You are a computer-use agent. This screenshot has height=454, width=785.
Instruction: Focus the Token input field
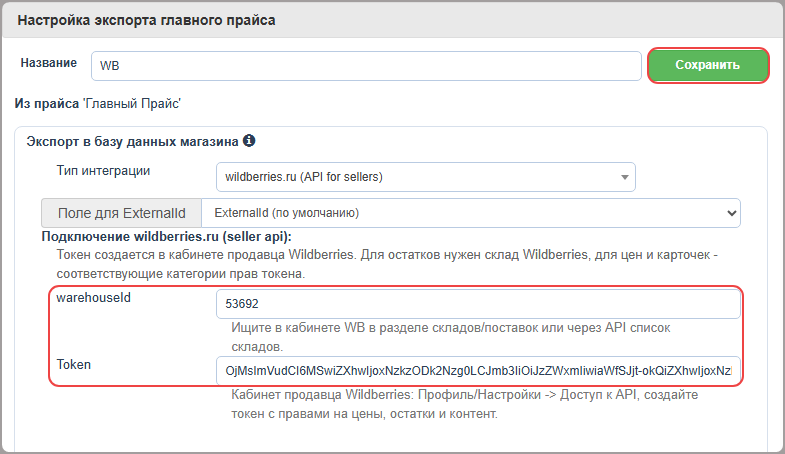(x=478, y=371)
